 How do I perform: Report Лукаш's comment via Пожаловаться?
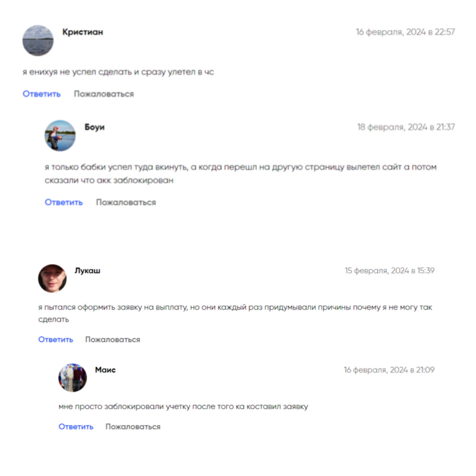tap(113, 339)
